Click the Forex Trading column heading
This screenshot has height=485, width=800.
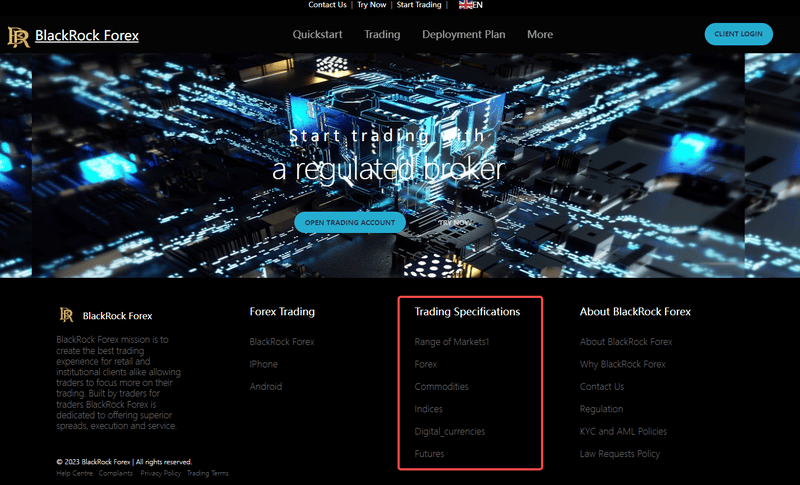pyautogui.click(x=282, y=312)
